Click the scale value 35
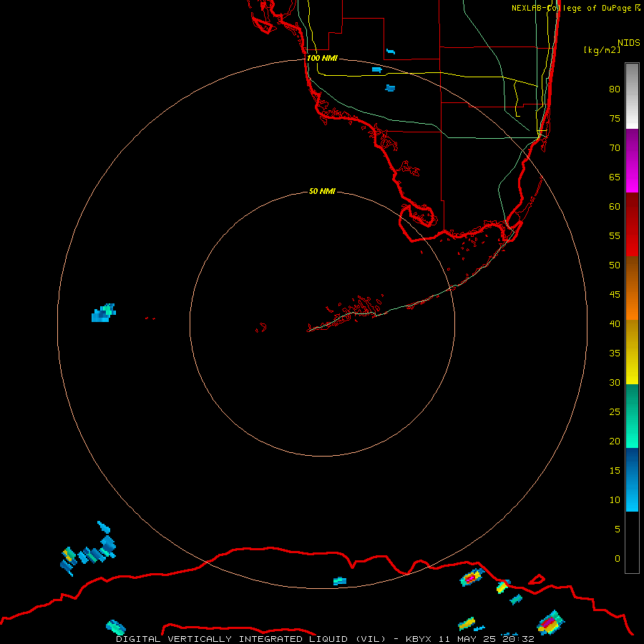Viewport: 644px width, 644px height. click(x=615, y=353)
